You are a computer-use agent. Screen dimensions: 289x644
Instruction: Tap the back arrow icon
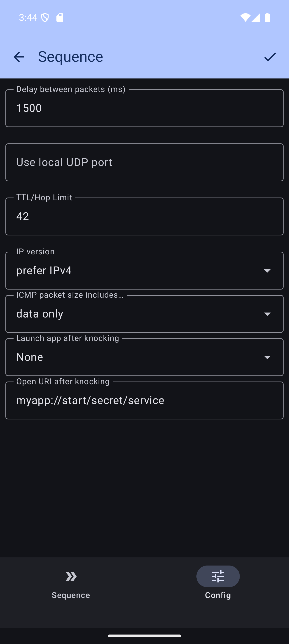19,57
